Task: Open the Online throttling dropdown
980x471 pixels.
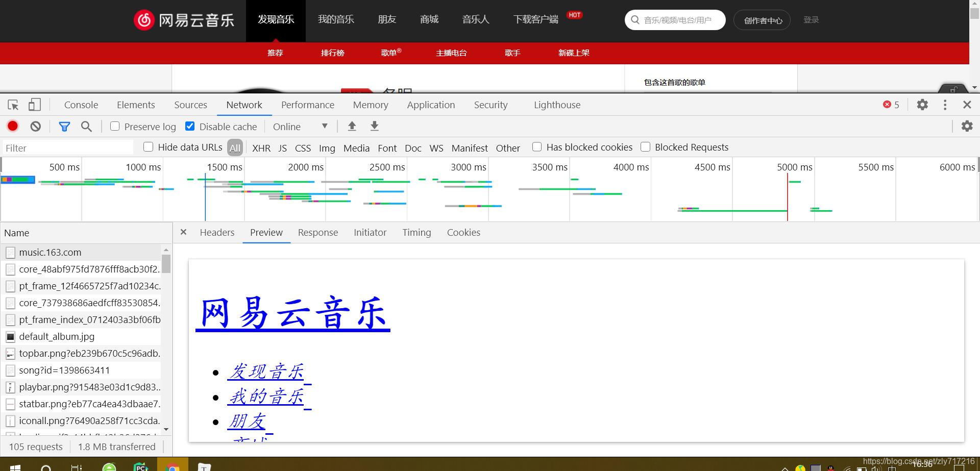Action: pyautogui.click(x=301, y=126)
